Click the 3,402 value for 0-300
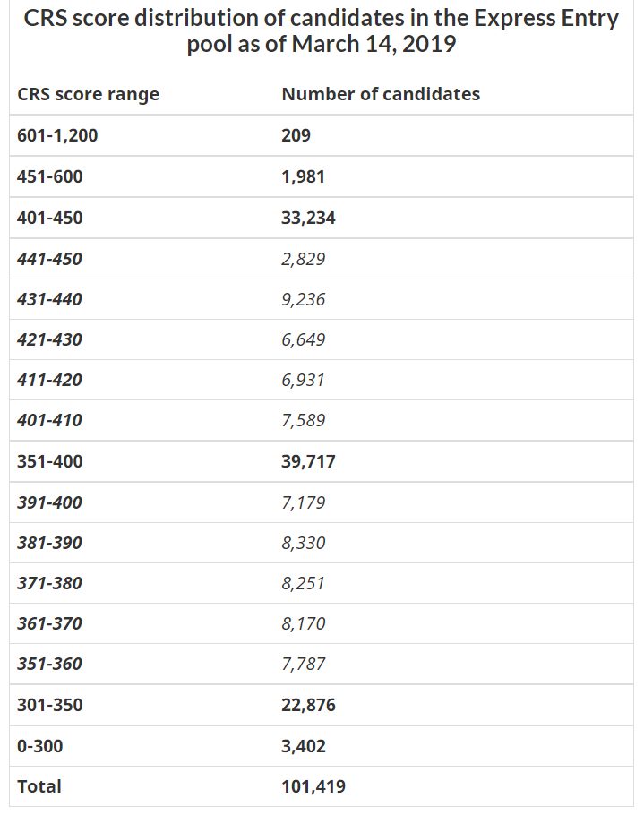This screenshot has height=815, width=644. click(303, 746)
